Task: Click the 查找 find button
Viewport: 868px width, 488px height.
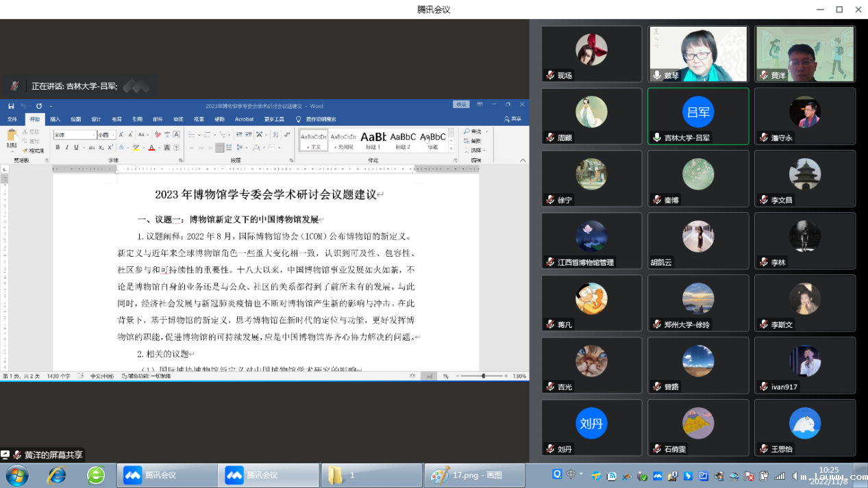Action: pyautogui.click(x=472, y=131)
